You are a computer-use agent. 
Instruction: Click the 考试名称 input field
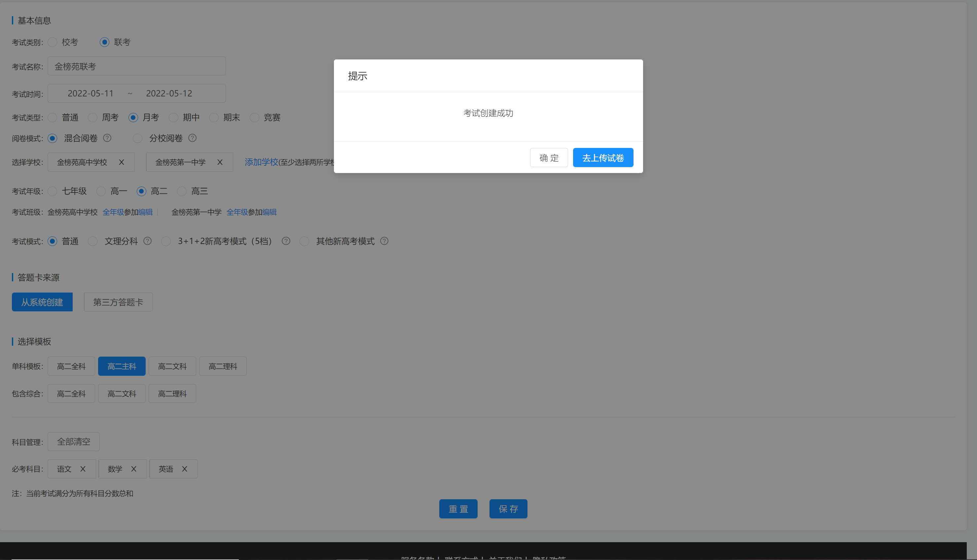click(x=136, y=66)
